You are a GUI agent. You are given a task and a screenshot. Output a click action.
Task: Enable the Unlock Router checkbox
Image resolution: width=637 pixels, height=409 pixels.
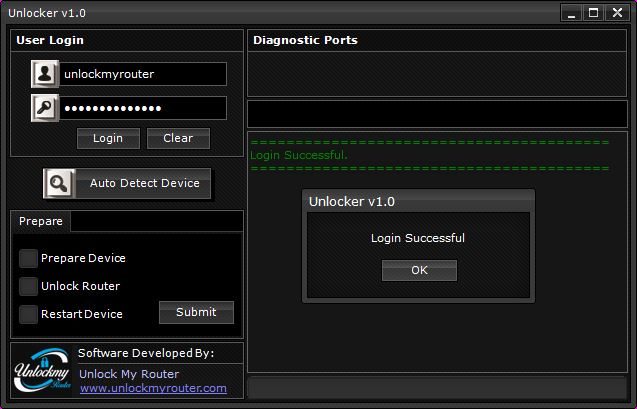pyautogui.click(x=28, y=286)
